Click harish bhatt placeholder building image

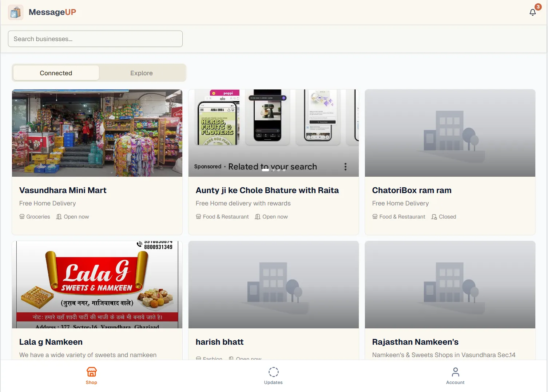pos(274,285)
